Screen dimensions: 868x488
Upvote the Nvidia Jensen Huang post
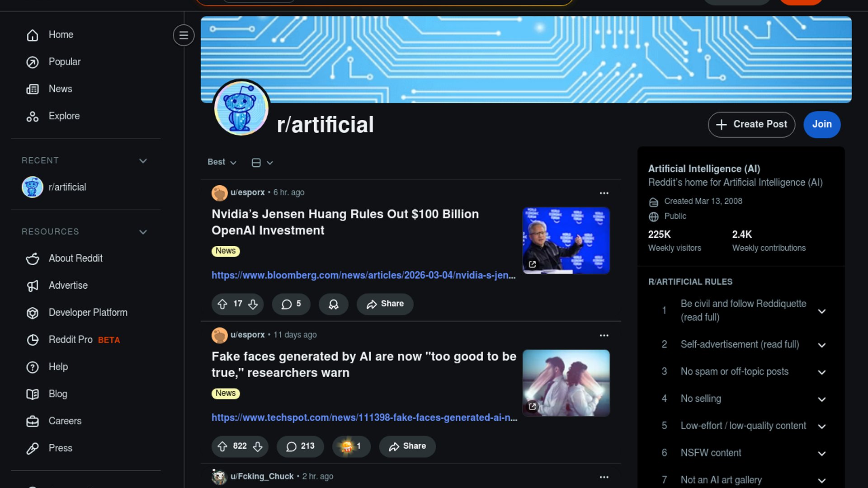point(222,304)
